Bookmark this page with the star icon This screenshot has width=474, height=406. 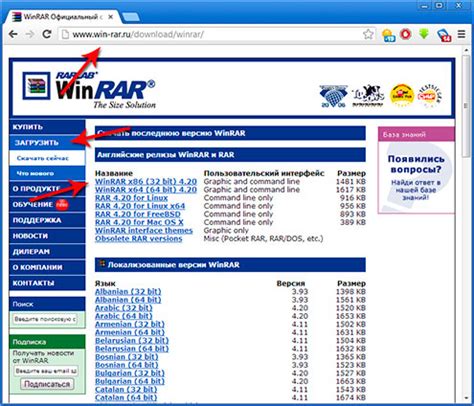pyautogui.click(x=368, y=34)
